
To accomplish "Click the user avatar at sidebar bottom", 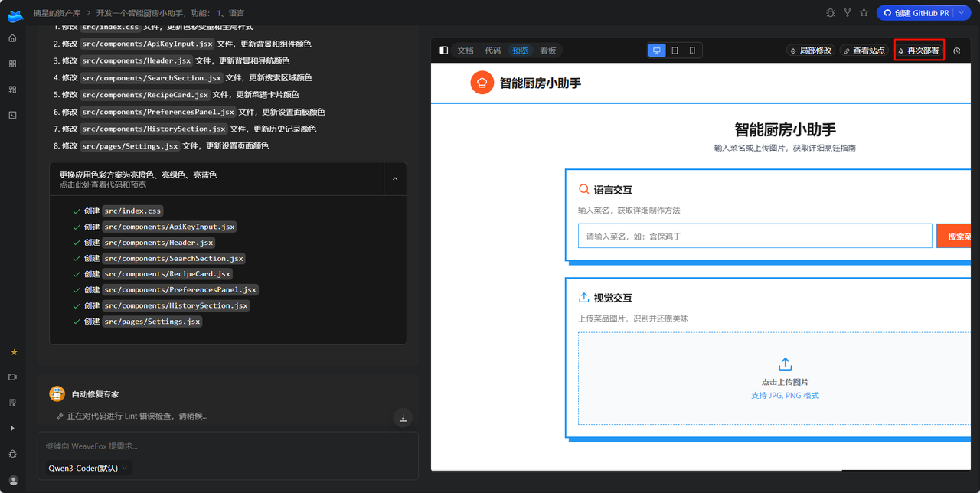I will (12, 480).
